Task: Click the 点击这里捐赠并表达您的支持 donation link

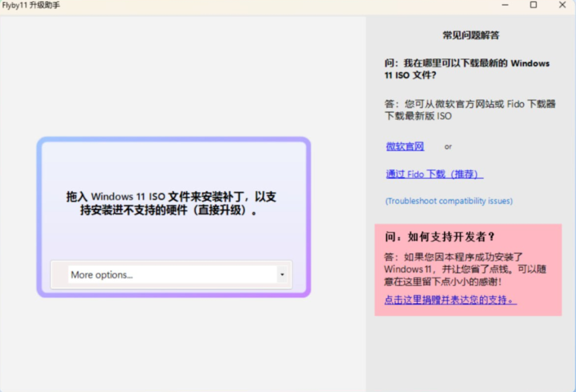Action: pyautogui.click(x=451, y=300)
